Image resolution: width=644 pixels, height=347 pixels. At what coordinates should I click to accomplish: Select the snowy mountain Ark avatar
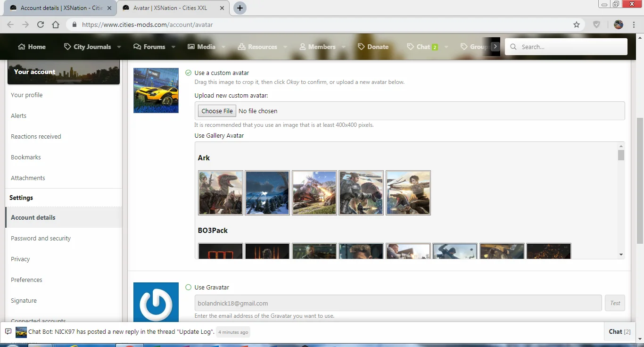pos(267,193)
